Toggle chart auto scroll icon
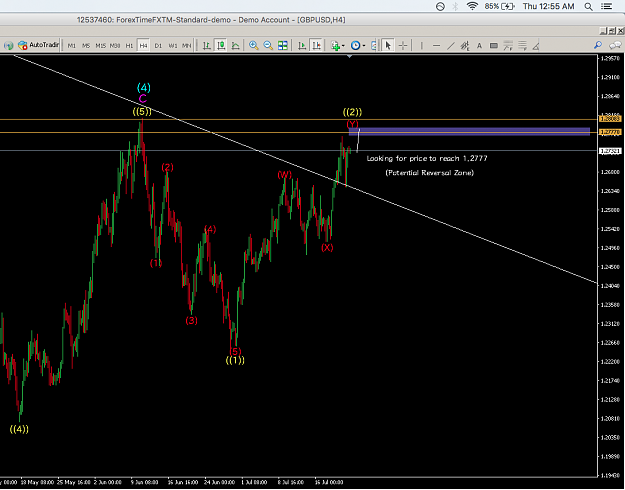 (302, 46)
